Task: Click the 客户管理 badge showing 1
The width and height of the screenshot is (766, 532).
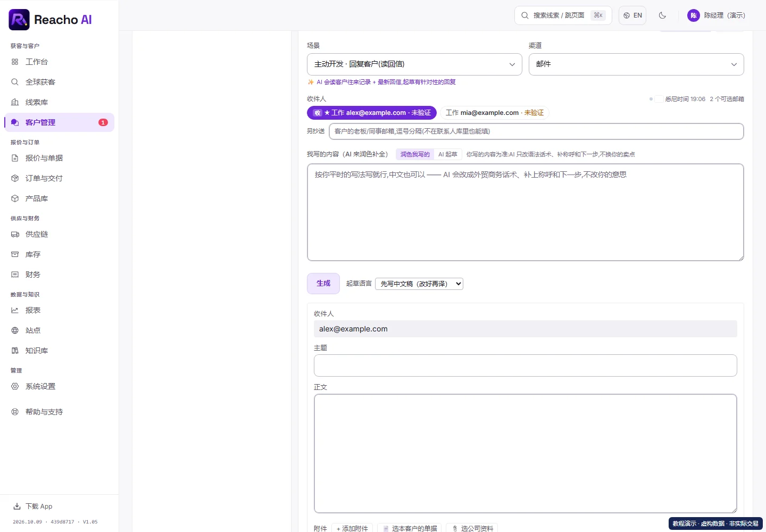Action: point(103,122)
